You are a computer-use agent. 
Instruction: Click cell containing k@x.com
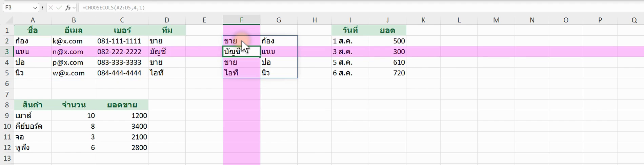(74, 41)
